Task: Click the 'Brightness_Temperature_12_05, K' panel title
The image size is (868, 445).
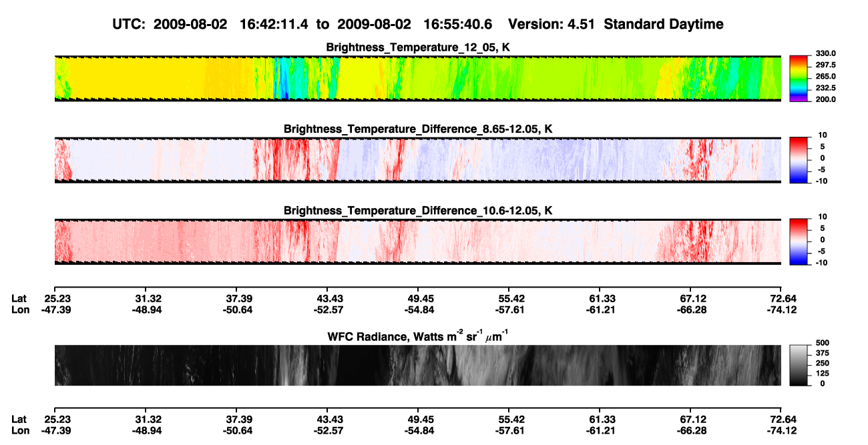Action: click(419, 47)
